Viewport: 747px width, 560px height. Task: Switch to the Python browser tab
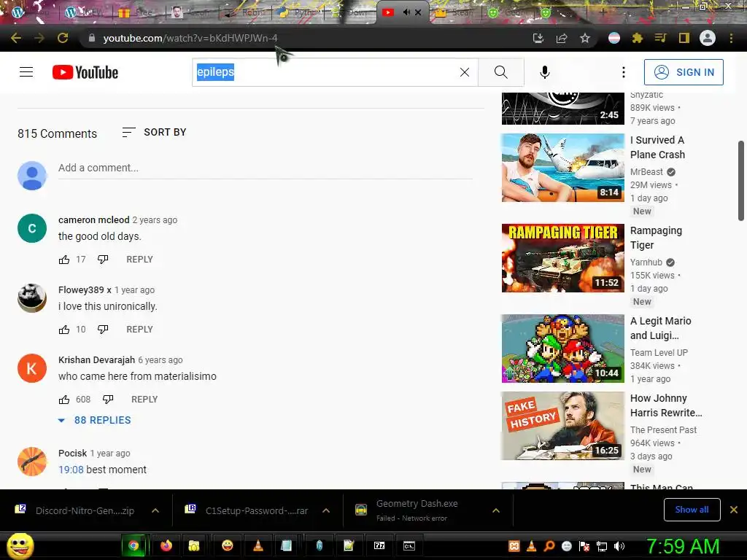pyautogui.click(x=298, y=12)
